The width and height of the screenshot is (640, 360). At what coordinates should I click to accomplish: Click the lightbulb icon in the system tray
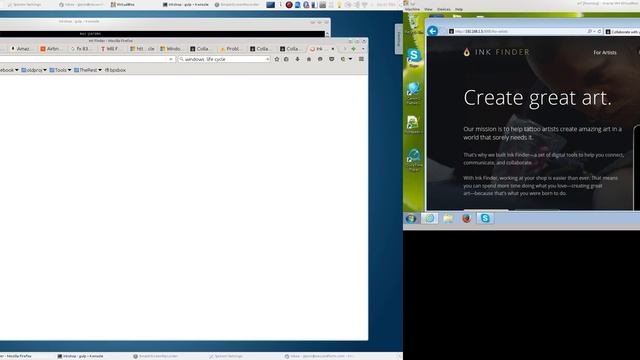(x=339, y=5)
